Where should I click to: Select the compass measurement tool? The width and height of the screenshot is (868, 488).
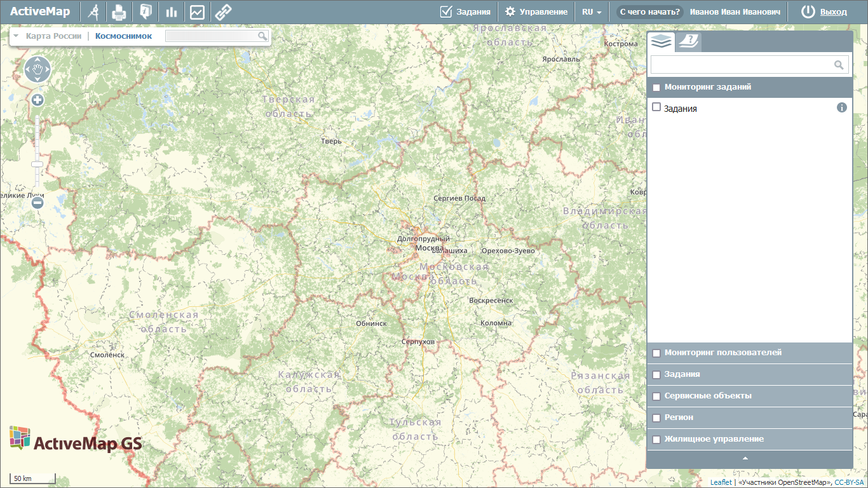pyautogui.click(x=93, y=11)
